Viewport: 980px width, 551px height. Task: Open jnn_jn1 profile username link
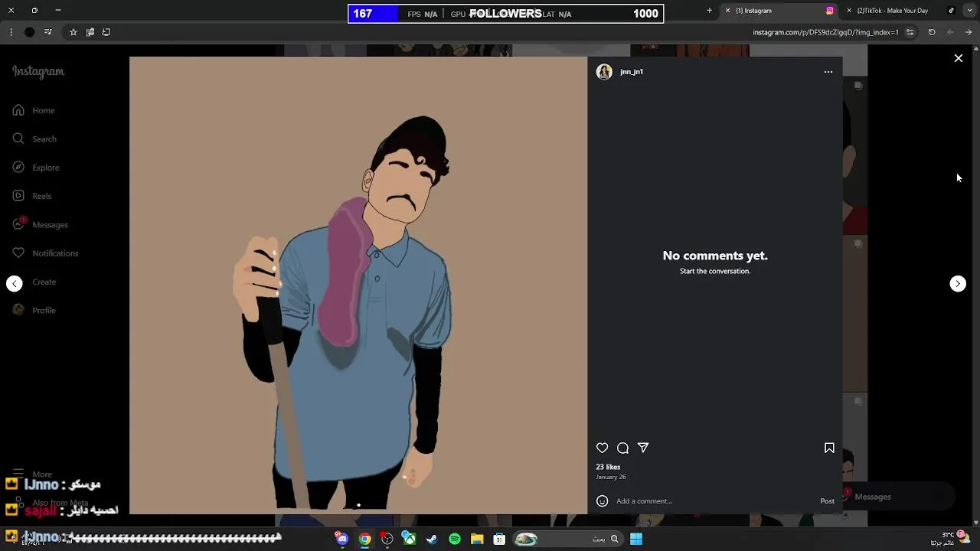632,72
